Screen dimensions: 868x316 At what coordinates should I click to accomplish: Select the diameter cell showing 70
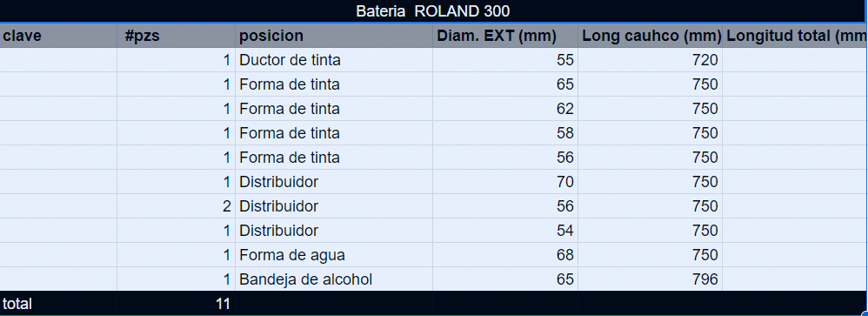point(505,182)
